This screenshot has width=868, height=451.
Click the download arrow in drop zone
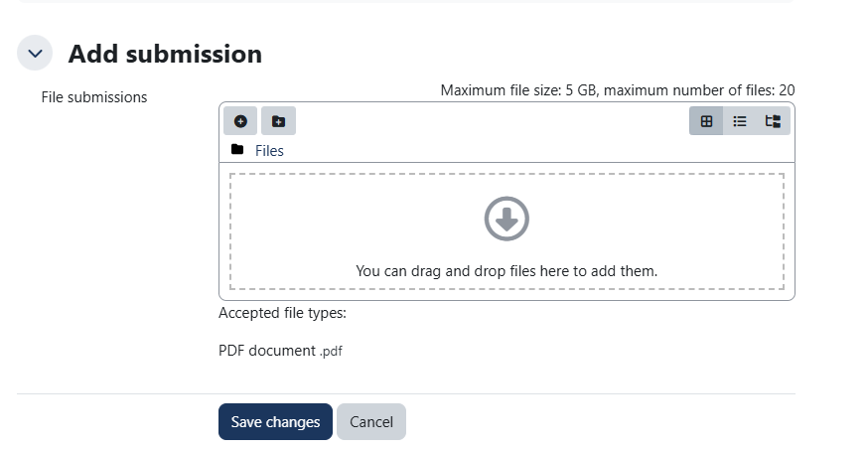[x=506, y=219]
